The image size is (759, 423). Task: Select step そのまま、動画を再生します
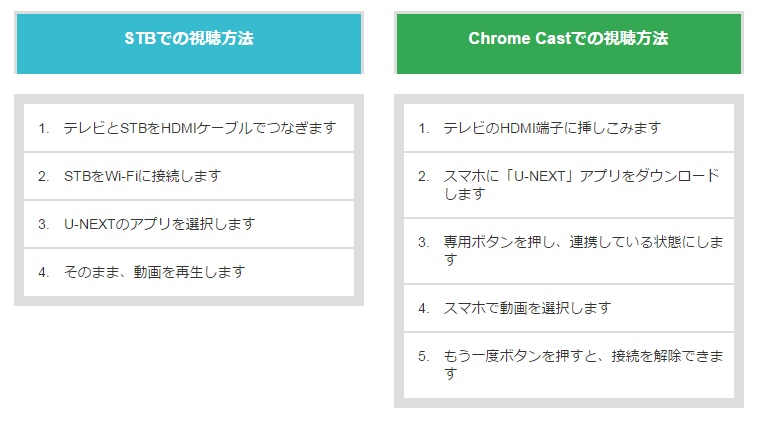[189, 272]
